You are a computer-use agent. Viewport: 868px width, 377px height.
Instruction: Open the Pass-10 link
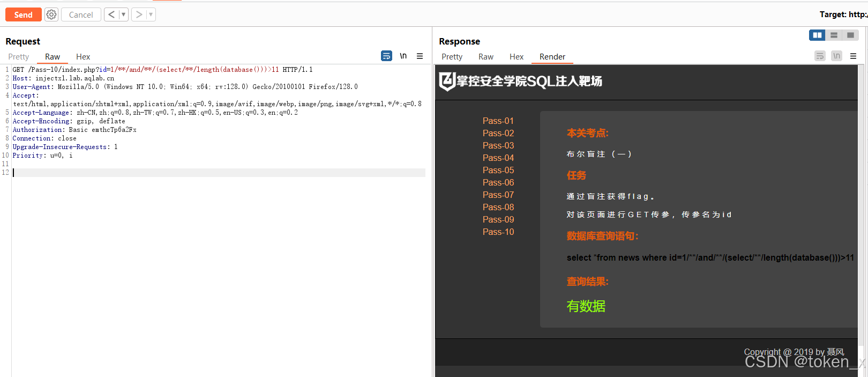click(x=498, y=232)
